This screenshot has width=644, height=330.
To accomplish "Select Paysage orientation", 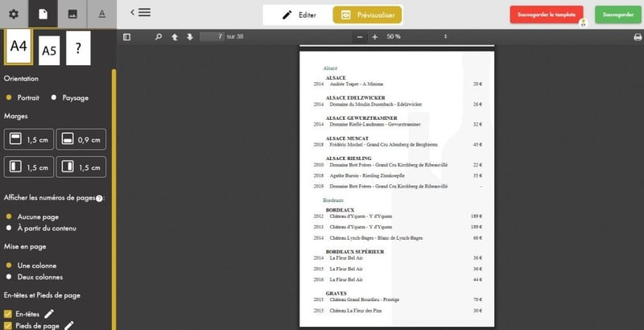I will pyautogui.click(x=54, y=97).
